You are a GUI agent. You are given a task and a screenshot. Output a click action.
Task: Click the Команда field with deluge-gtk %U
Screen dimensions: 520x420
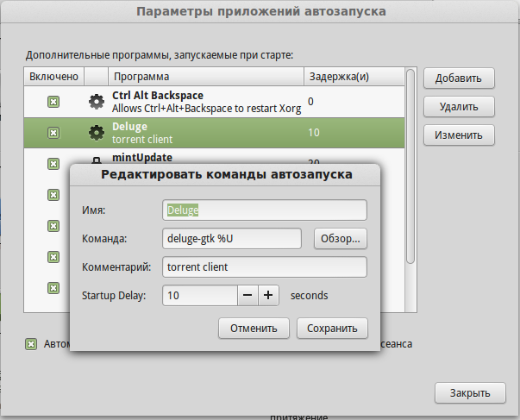point(232,238)
